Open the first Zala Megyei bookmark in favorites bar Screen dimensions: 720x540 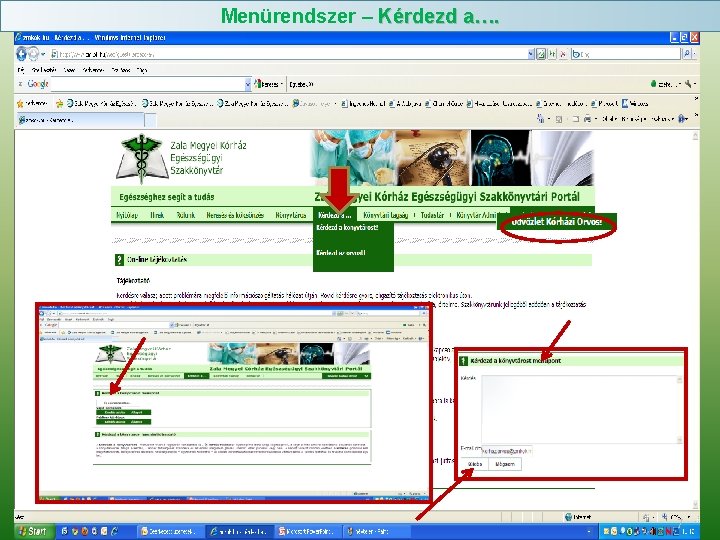coord(101,103)
